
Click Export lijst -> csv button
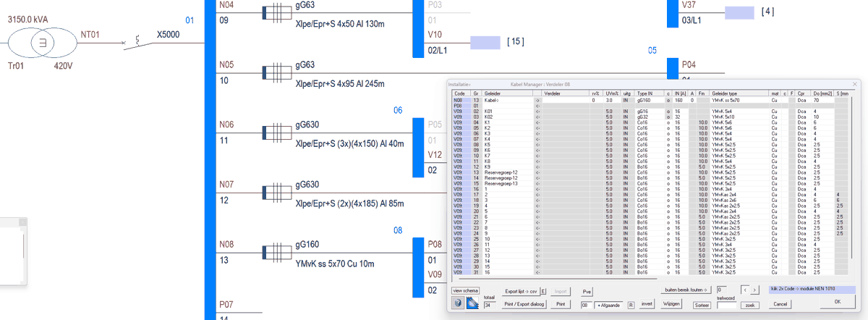pos(520,291)
